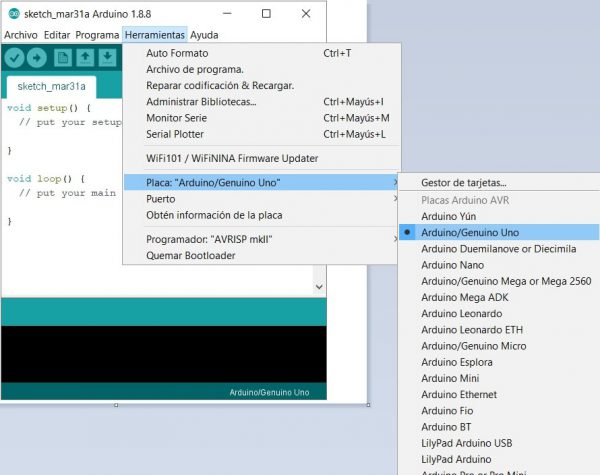Select Arduino Esplora board
Screen dimensions: 600x475
tap(499, 362)
